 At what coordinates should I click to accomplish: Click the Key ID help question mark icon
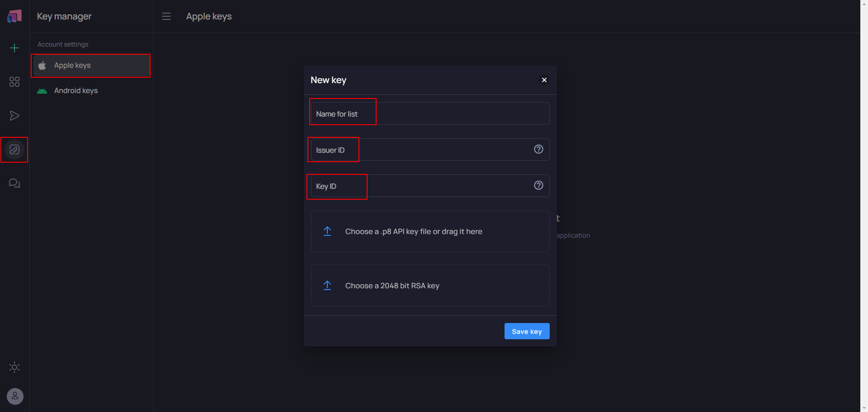tap(538, 185)
